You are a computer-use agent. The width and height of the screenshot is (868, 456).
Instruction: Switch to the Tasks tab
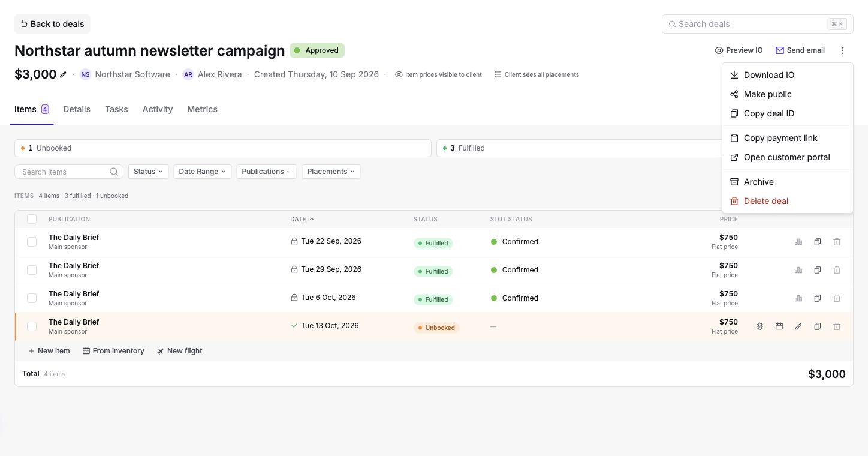coord(116,109)
